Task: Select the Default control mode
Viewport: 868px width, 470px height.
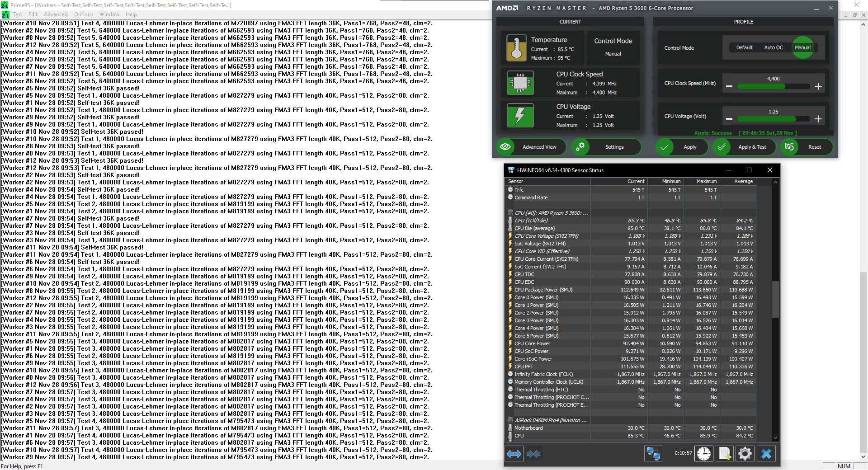Action: 744,47
